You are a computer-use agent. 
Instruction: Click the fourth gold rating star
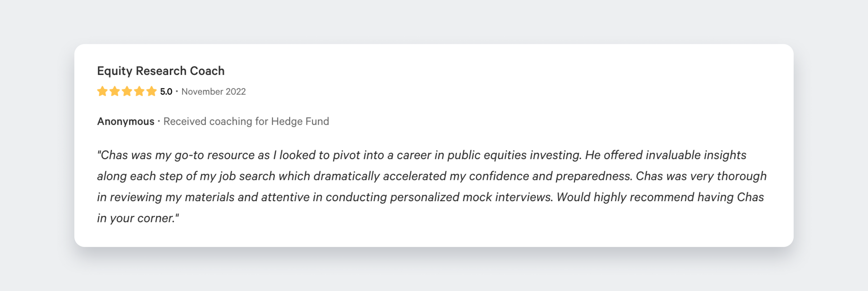pyautogui.click(x=139, y=91)
